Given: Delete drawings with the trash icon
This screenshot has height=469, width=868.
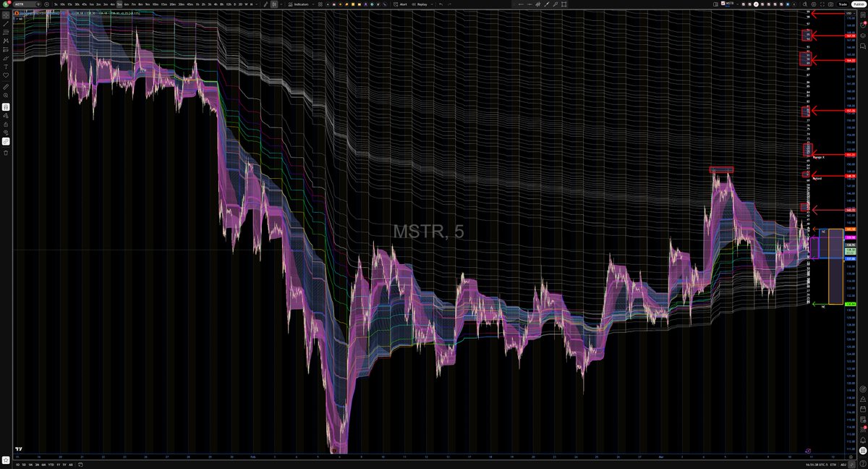Looking at the screenshot, I should click(x=6, y=153).
